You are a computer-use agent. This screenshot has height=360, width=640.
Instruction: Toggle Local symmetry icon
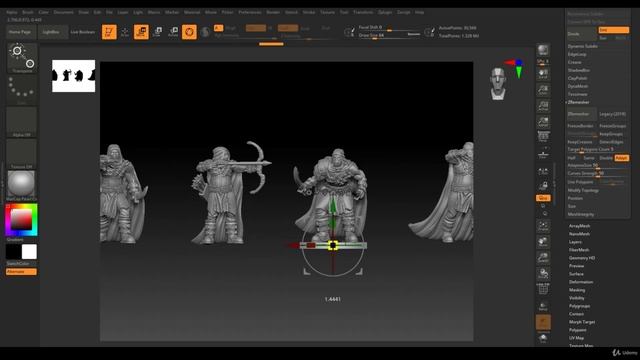[x=543, y=171]
